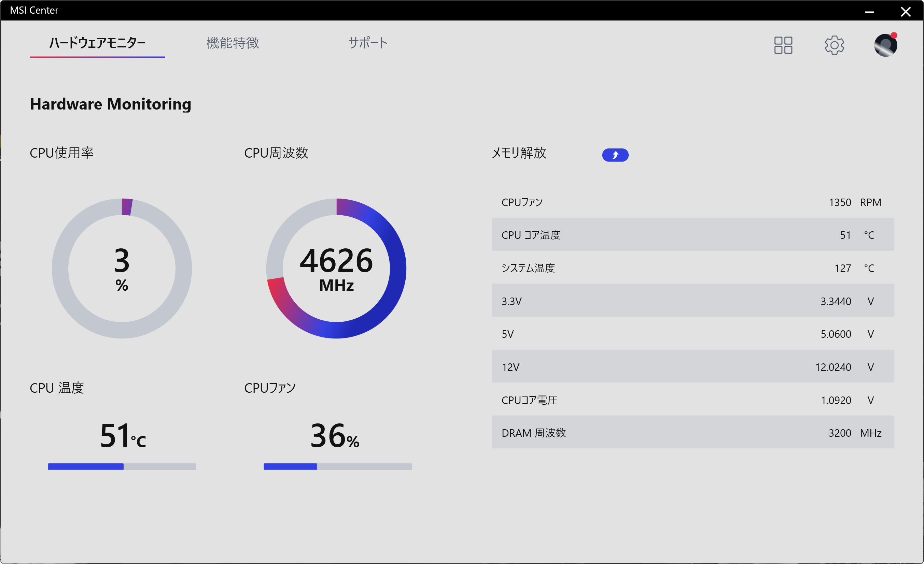
Task: Click the 51°C CPU temperature value
Action: click(x=123, y=435)
